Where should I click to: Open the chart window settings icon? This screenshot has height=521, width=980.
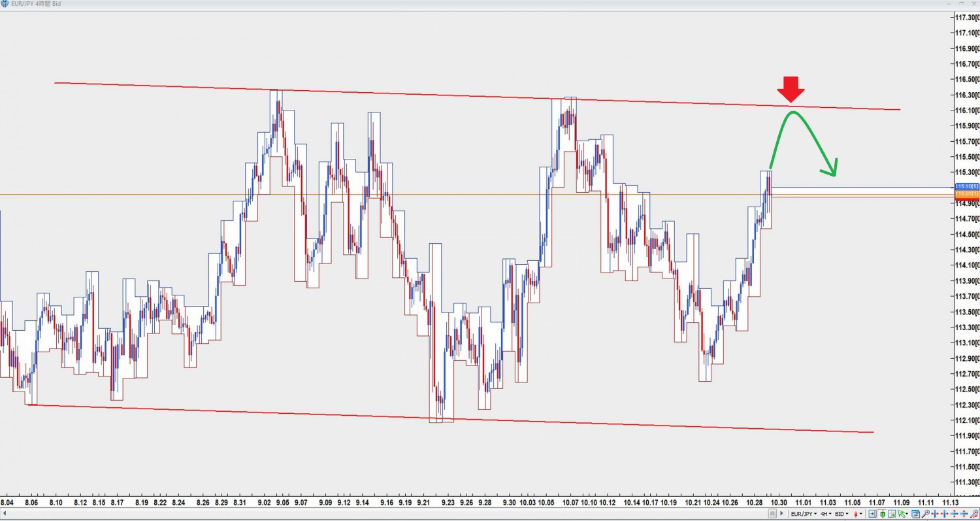pos(915,514)
